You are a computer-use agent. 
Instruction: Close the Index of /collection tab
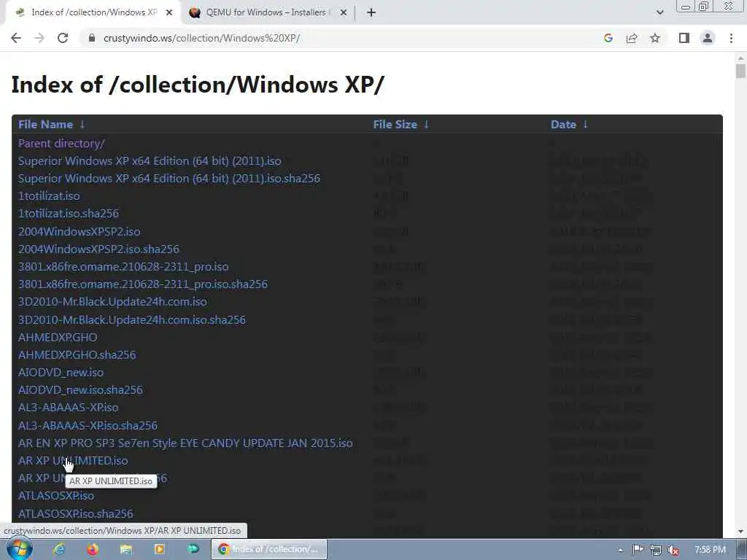coord(169,13)
